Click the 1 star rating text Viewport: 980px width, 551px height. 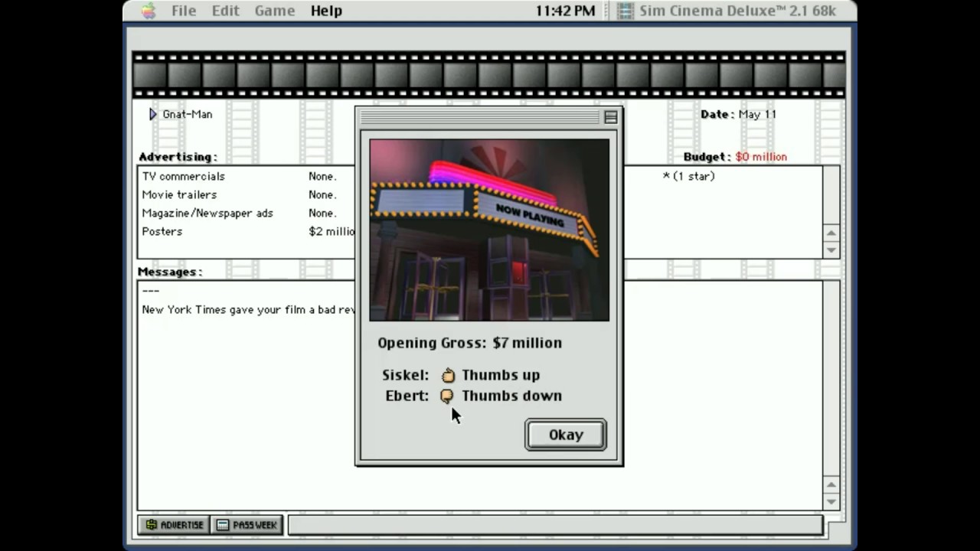point(689,176)
